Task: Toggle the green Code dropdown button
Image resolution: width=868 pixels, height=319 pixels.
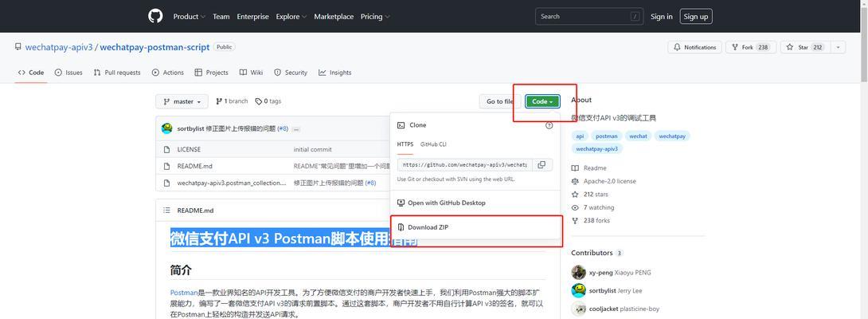Action: point(542,101)
